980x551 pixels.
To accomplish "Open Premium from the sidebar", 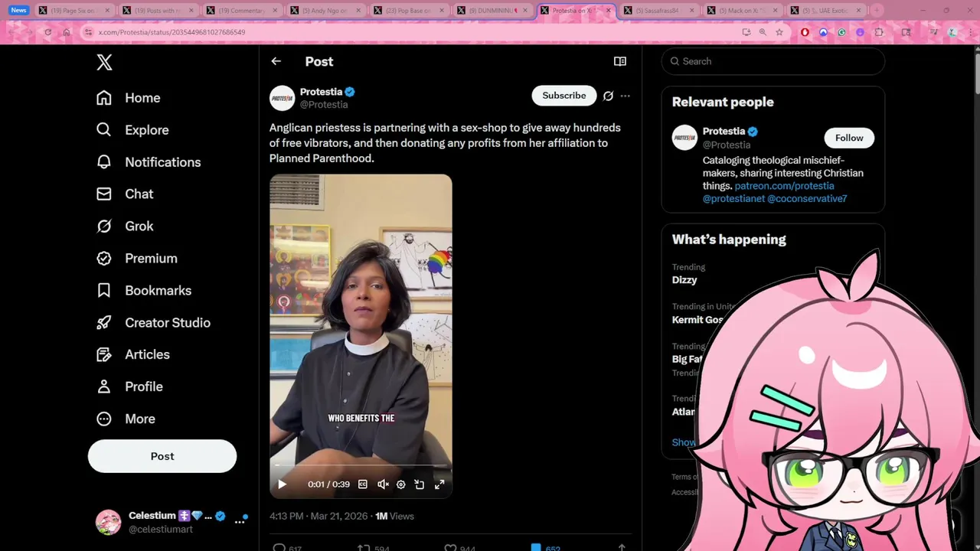I will pyautogui.click(x=137, y=259).
